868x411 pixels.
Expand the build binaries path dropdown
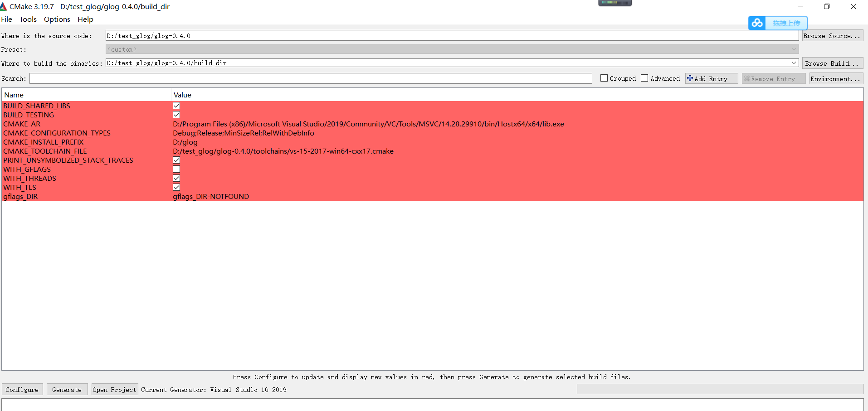click(x=794, y=63)
